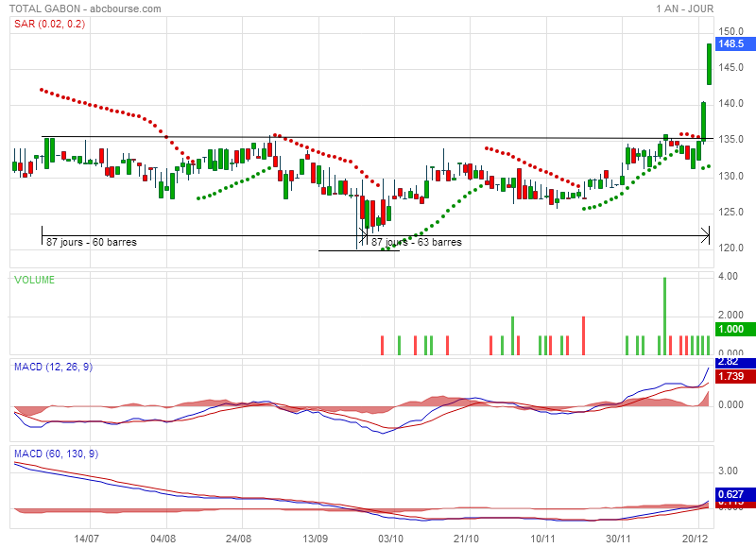Screen dimensions: 756x548
Task: Click the 14/07 date label
Action: (x=86, y=539)
